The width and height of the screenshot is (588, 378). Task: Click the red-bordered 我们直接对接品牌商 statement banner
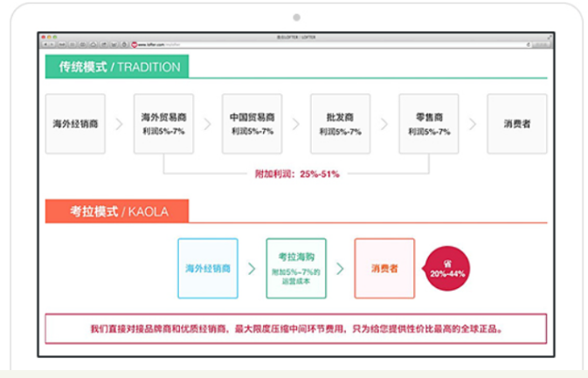(x=296, y=328)
